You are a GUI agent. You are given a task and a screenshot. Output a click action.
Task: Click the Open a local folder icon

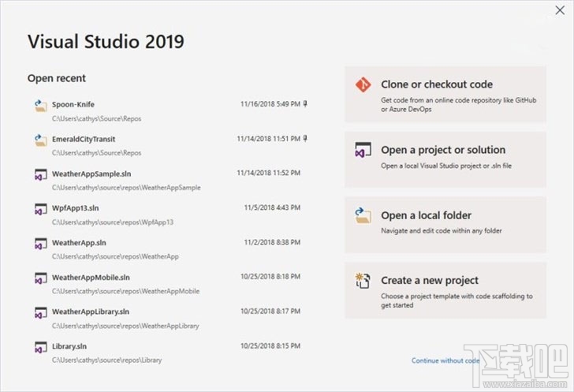[363, 216]
